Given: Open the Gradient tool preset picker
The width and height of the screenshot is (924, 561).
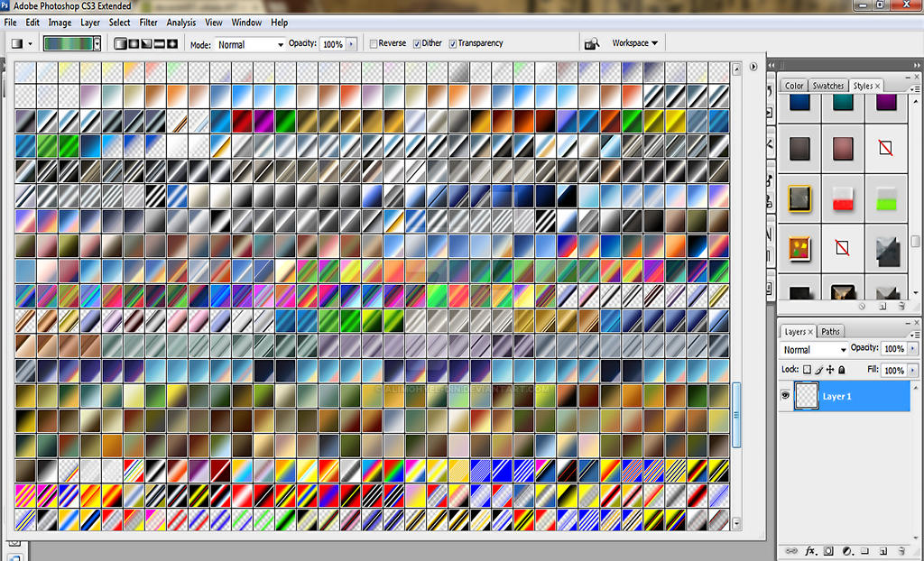Looking at the screenshot, I should [x=23, y=43].
